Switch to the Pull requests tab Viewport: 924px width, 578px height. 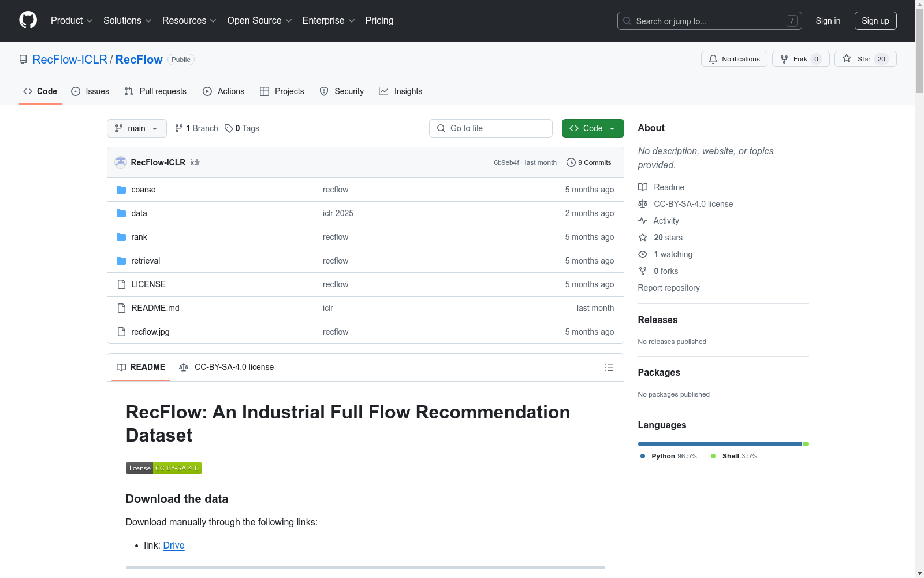pyautogui.click(x=155, y=91)
